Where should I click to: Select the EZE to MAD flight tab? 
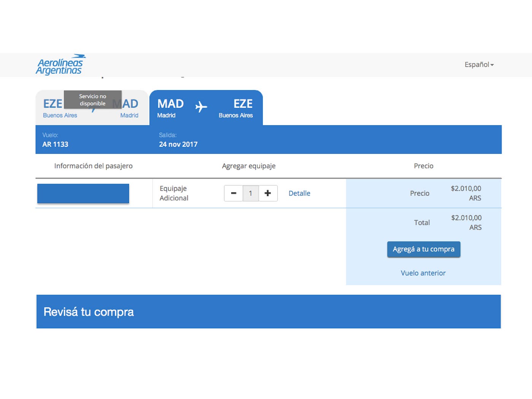tap(92, 108)
